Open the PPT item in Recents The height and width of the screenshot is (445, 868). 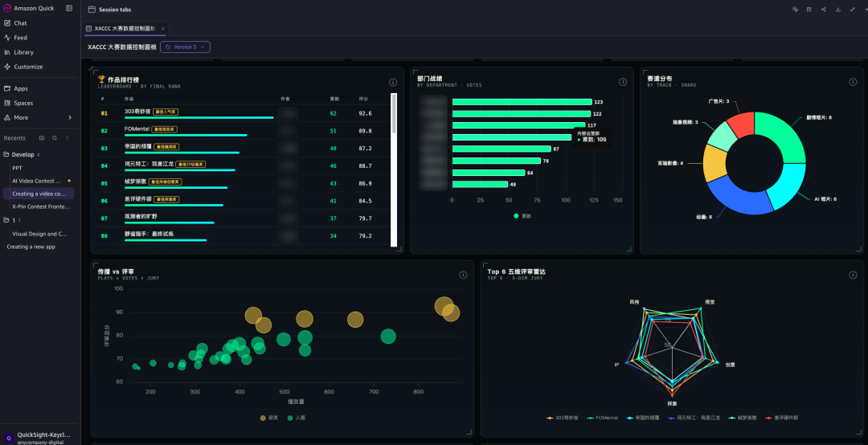[x=17, y=168]
